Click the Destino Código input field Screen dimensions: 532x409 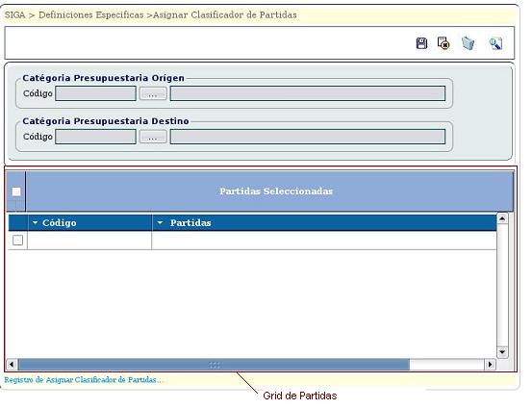click(x=95, y=137)
